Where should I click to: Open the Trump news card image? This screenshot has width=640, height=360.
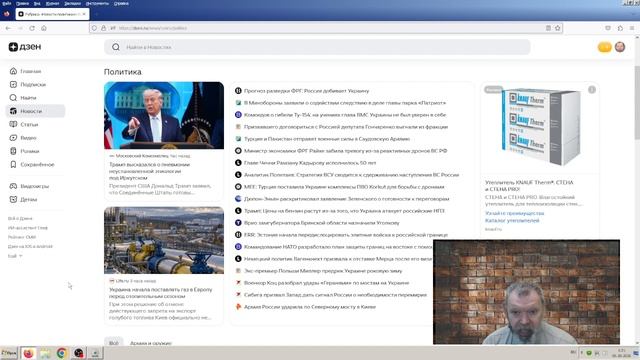click(x=164, y=116)
